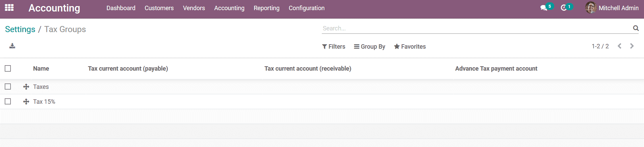Check the Taxes row checkbox
644x147 pixels.
[x=8, y=87]
